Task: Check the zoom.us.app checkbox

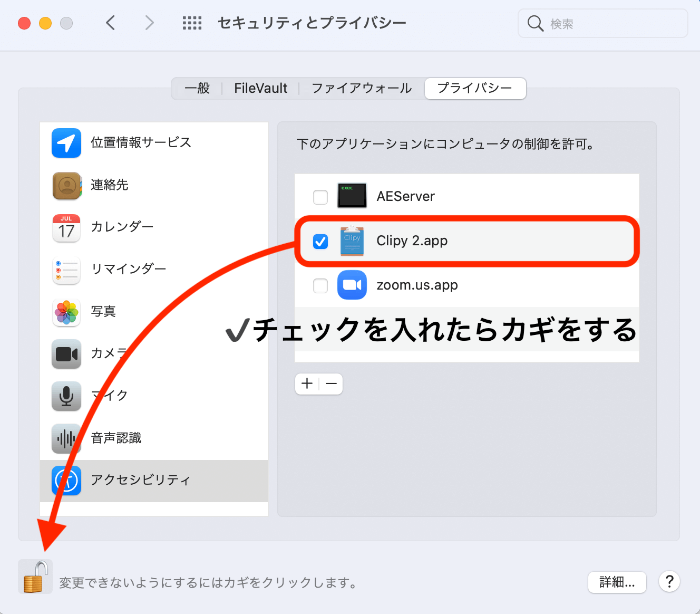Action: 320,285
